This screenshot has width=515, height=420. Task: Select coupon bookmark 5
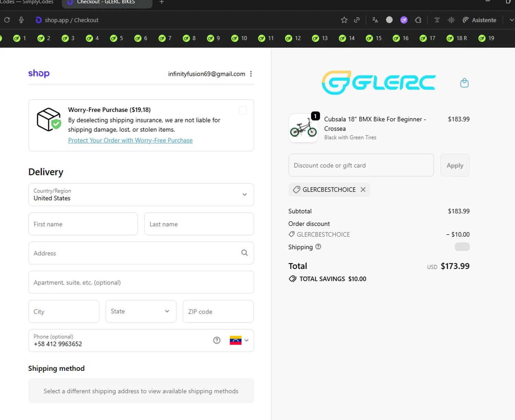point(116,38)
